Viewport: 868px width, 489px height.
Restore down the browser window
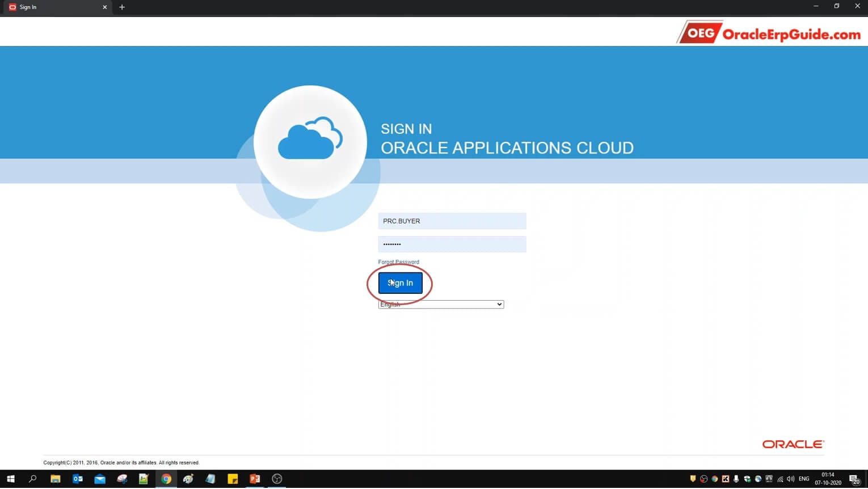tap(836, 6)
